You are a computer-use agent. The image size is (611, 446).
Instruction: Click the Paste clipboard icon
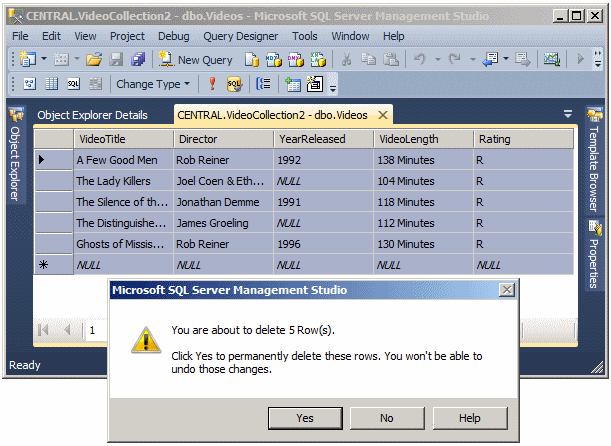(x=391, y=59)
